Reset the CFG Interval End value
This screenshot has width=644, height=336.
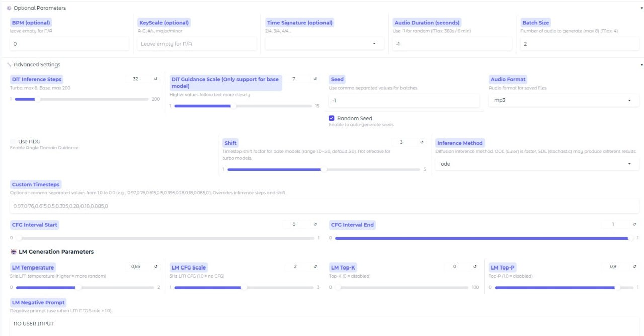[634, 224]
